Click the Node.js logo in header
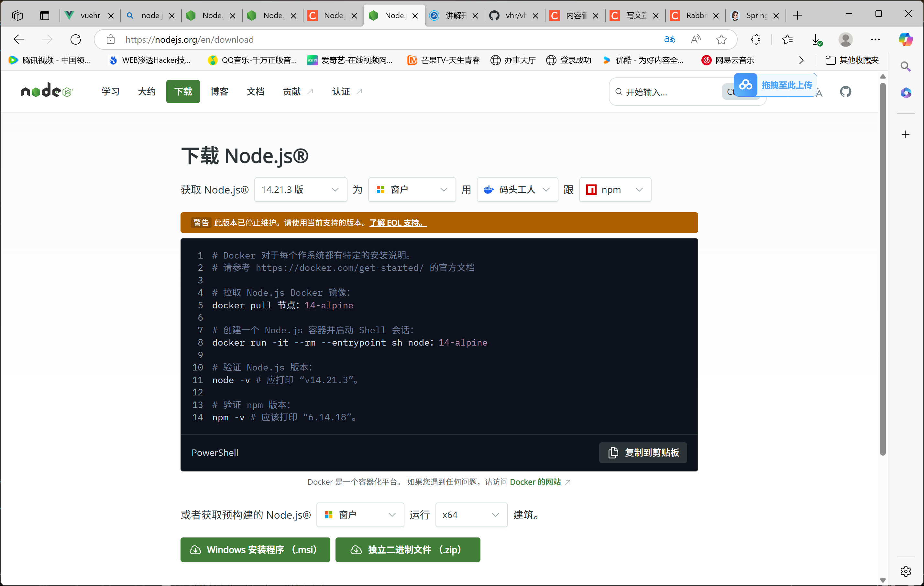Screen dimensions: 924x586 coord(47,91)
